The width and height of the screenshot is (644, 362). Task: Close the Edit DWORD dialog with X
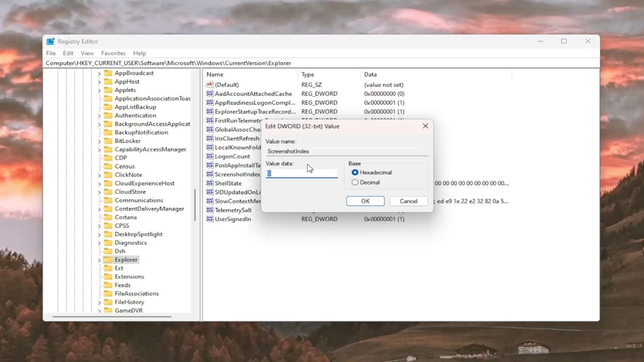[425, 126]
